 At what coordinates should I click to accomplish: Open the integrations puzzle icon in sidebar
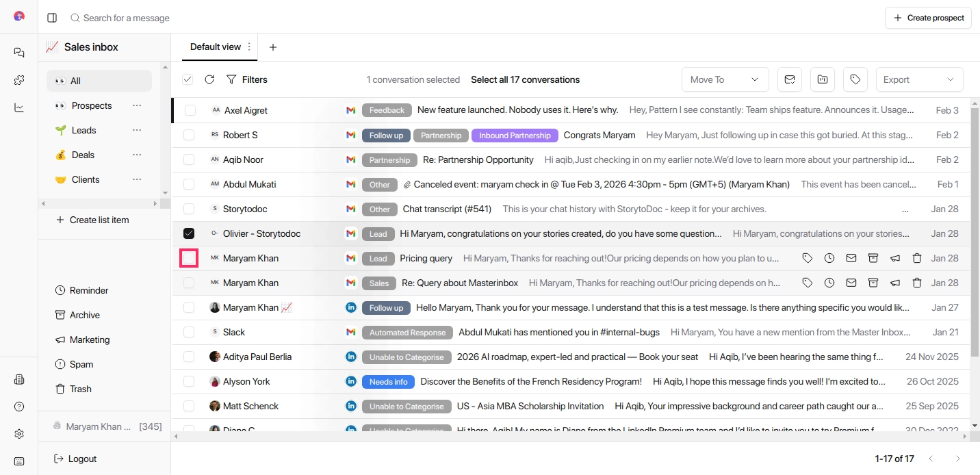[19, 79]
